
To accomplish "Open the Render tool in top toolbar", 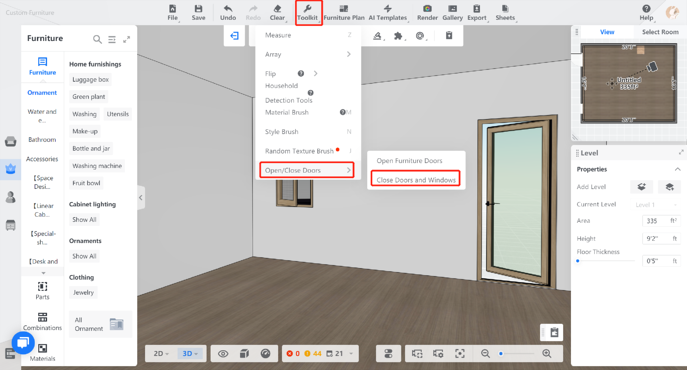I will pyautogui.click(x=427, y=13).
